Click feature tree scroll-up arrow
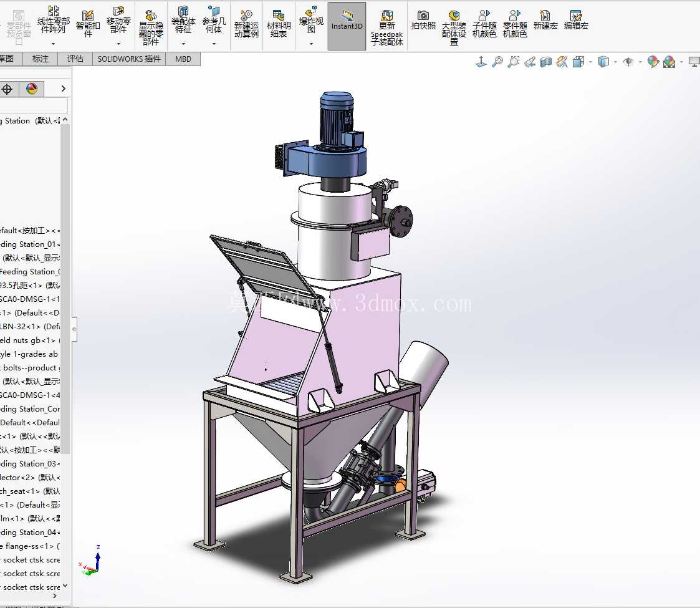This screenshot has width=700, height=608. click(65, 120)
